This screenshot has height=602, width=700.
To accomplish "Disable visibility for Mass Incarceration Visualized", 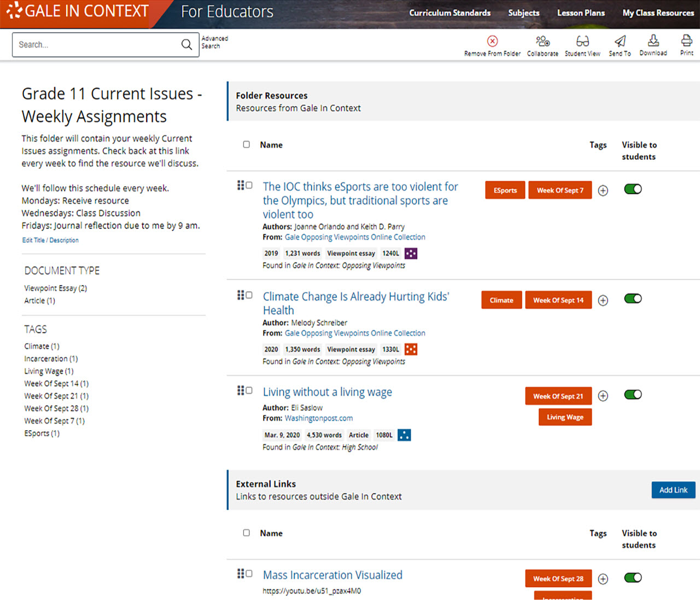I will 633,577.
